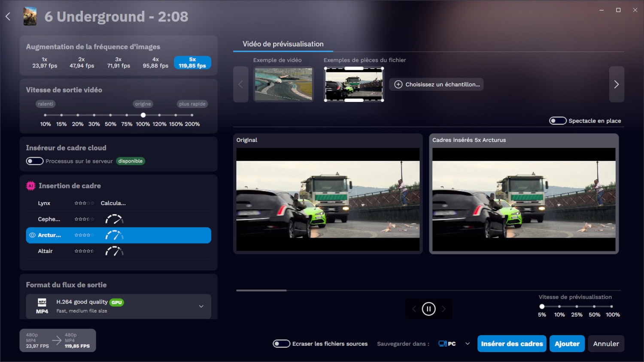Click the Altair speed gauge icon
The image size is (644, 362).
(114, 251)
